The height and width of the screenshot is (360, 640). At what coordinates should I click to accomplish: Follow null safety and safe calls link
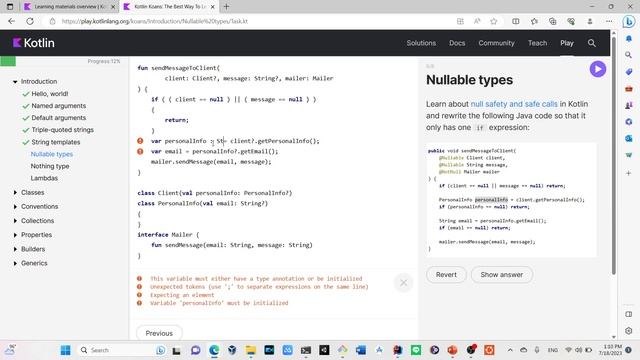pos(514,104)
